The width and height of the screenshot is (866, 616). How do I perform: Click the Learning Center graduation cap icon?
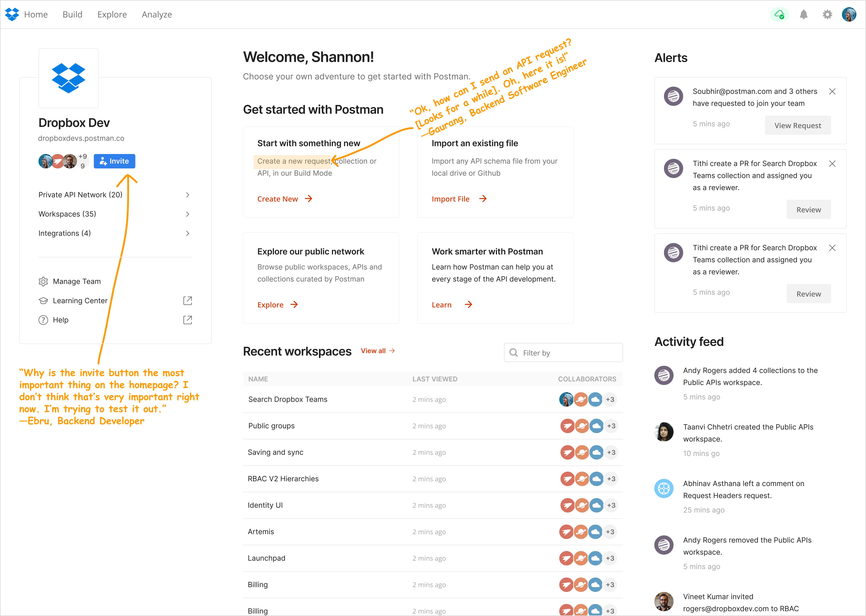coord(43,301)
